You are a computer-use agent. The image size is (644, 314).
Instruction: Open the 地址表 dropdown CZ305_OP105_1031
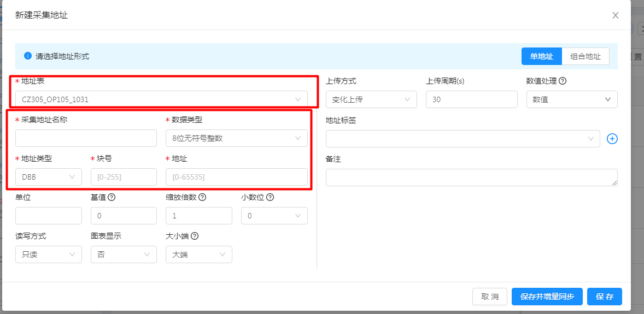tap(161, 99)
